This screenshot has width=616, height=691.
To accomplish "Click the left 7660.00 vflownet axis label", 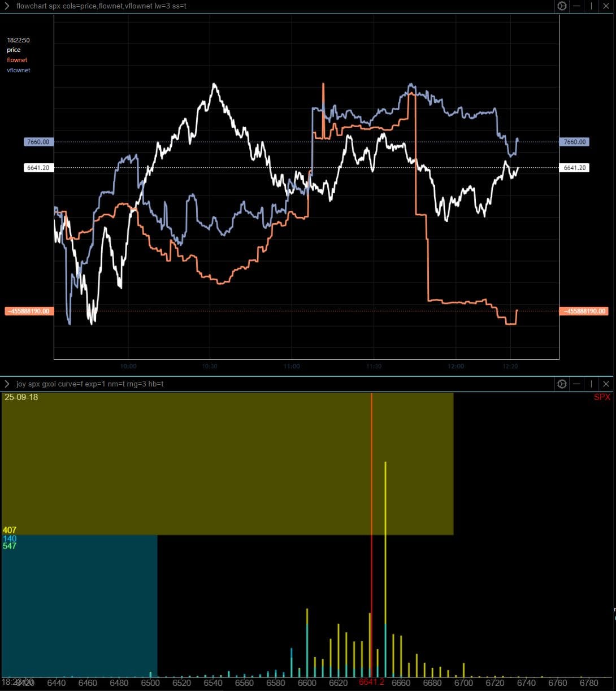I will 38,142.
